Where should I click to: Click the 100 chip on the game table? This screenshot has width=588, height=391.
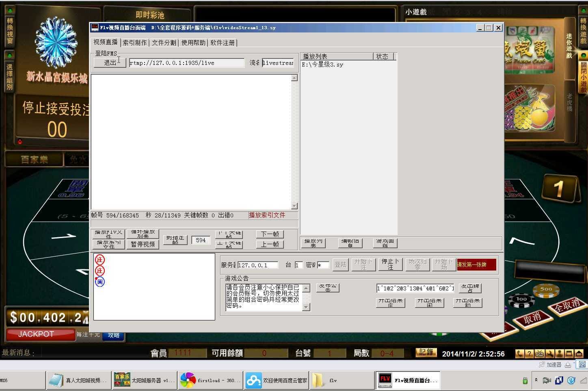[521, 299]
